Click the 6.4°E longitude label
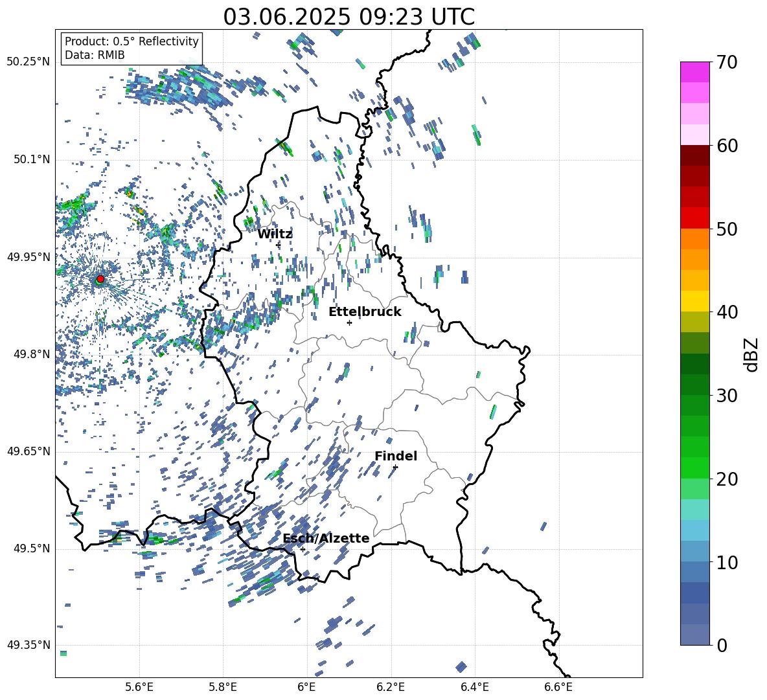Screen dimensions: 767x700 click(474, 687)
